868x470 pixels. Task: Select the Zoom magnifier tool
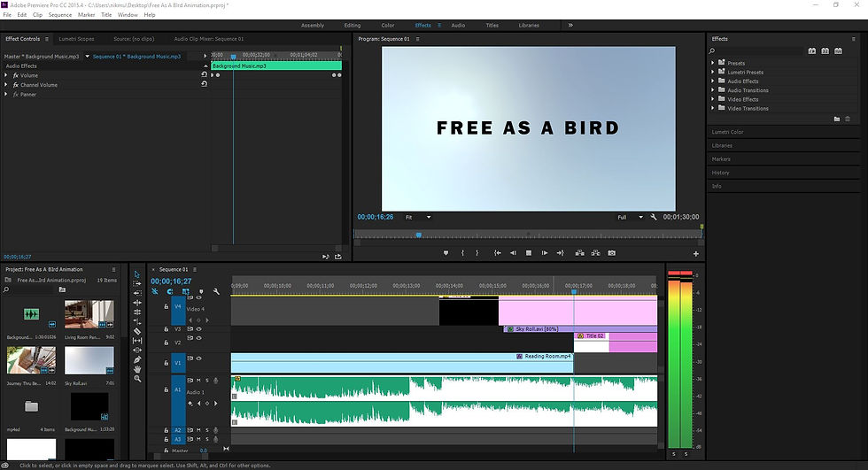(137, 379)
